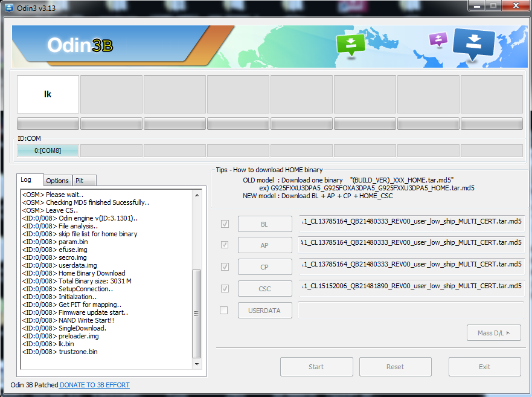The height and width of the screenshot is (397, 532).
Task: Click the Start button
Action: pyautogui.click(x=316, y=367)
